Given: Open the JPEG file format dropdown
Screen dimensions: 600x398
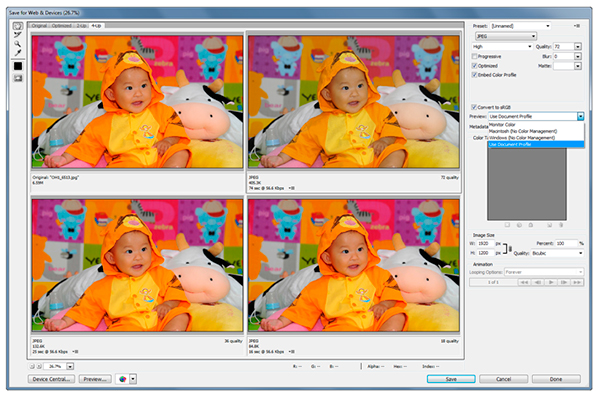Looking at the screenshot, I should click(505, 36).
